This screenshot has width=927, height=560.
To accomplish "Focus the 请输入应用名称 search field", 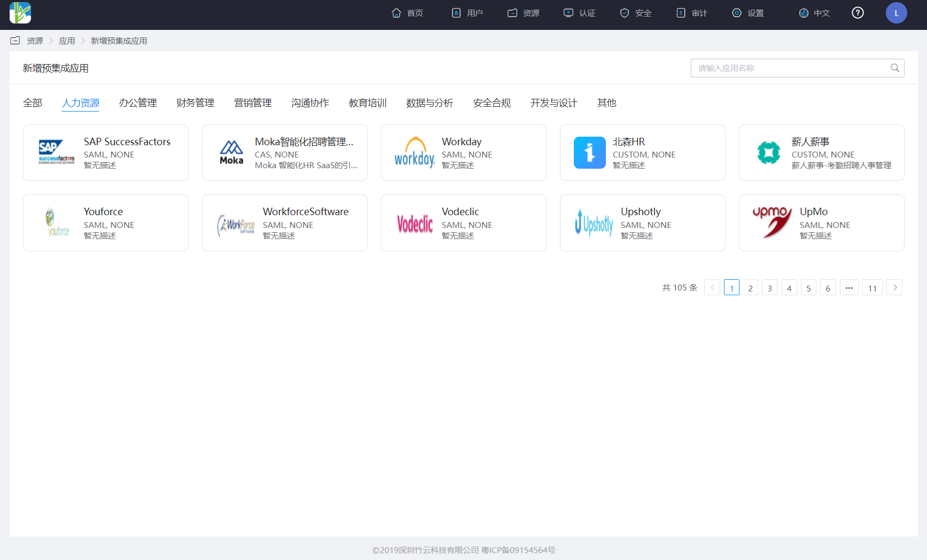I will tap(797, 68).
